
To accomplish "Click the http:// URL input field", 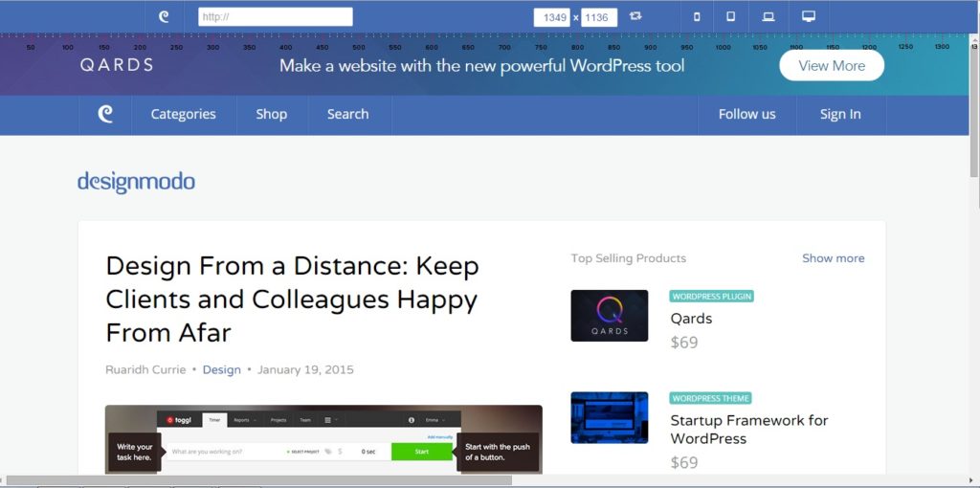I will [x=276, y=17].
